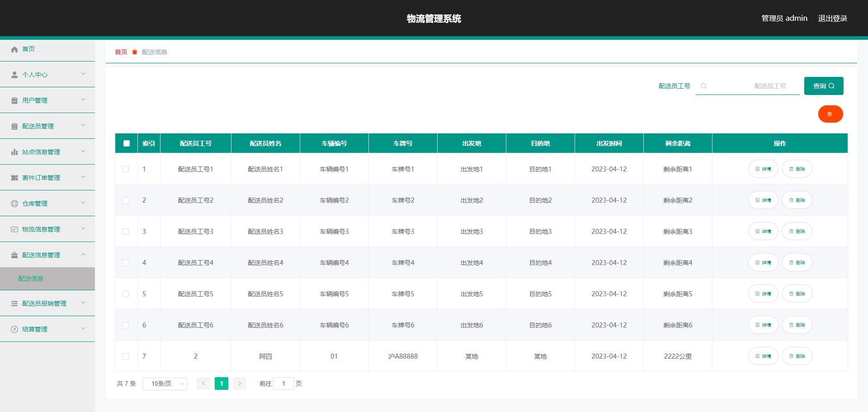
Task: Click the orange batch delete trash button
Action: 830,114
